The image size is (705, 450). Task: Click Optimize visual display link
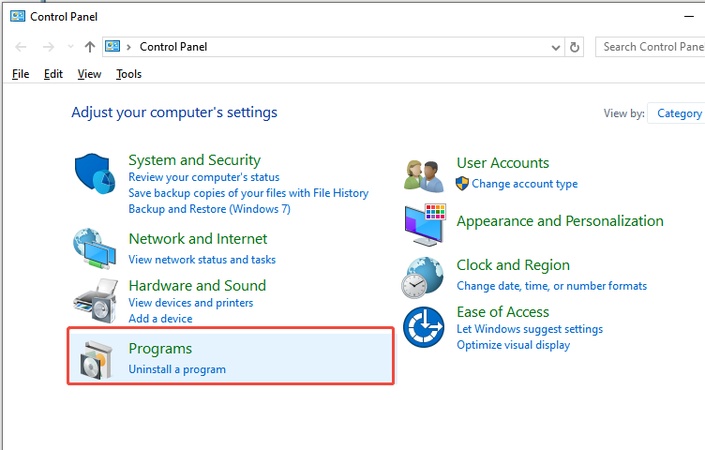pyautogui.click(x=513, y=345)
